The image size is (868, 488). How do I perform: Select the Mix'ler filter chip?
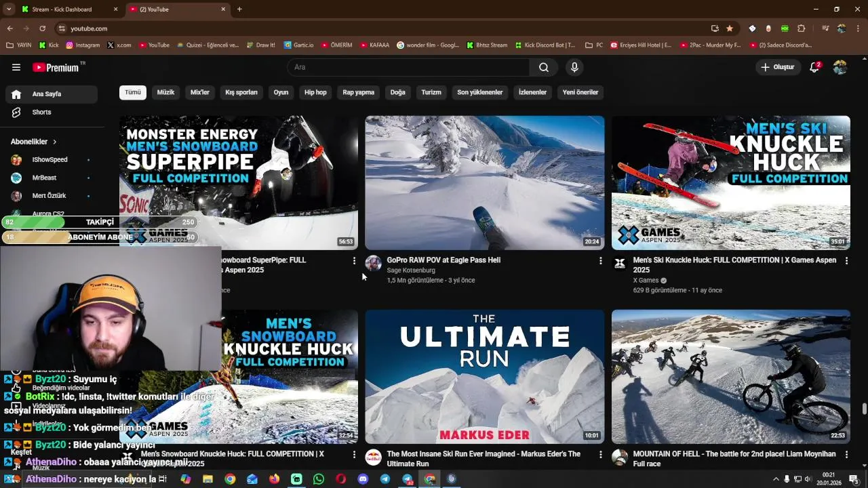[200, 92]
